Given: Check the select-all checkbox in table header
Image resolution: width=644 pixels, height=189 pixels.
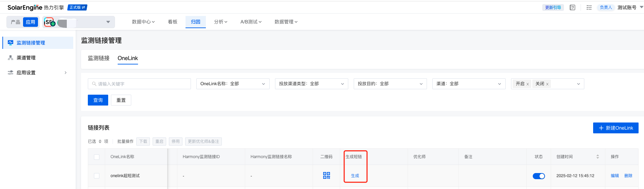Looking at the screenshot, I should (x=97, y=157).
